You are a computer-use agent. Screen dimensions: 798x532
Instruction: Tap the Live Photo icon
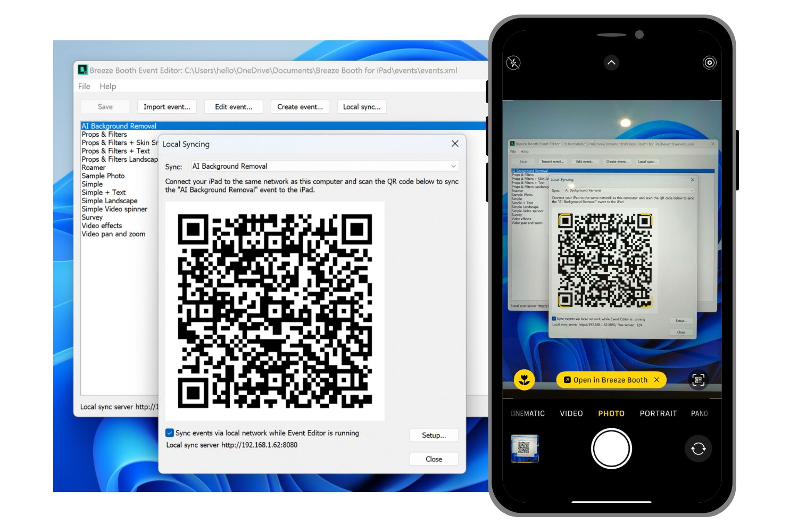(x=709, y=63)
